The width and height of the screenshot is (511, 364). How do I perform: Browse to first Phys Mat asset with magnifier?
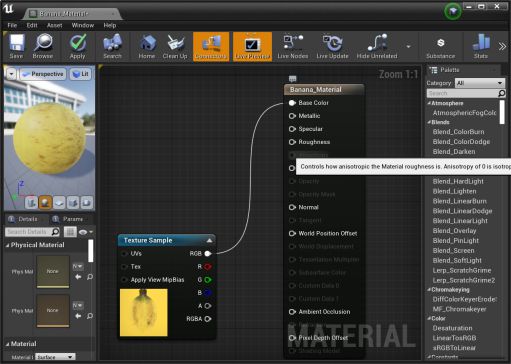90,277
